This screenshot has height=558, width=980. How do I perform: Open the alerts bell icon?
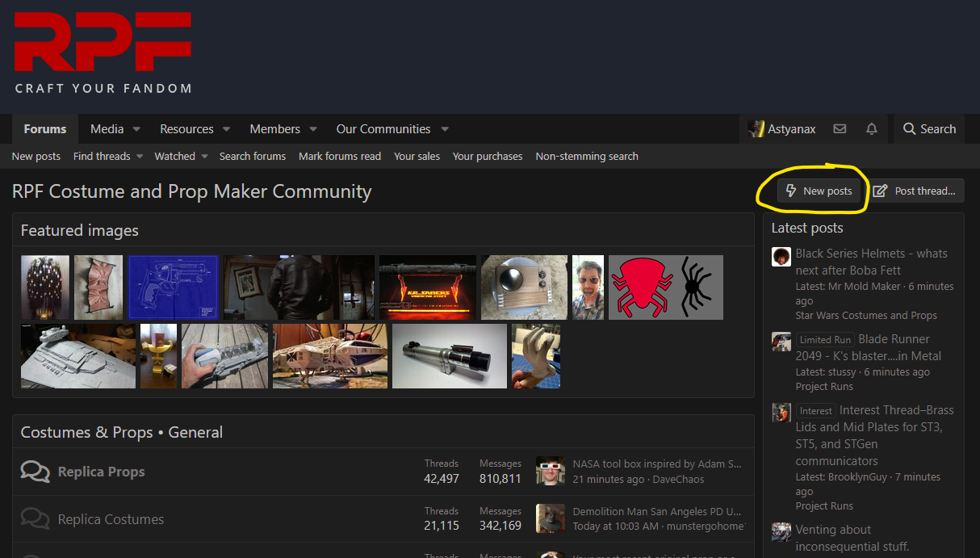pos(872,129)
